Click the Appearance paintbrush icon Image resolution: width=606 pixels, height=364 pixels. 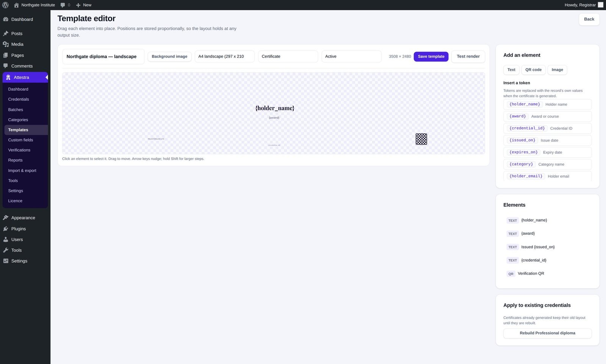click(x=6, y=218)
